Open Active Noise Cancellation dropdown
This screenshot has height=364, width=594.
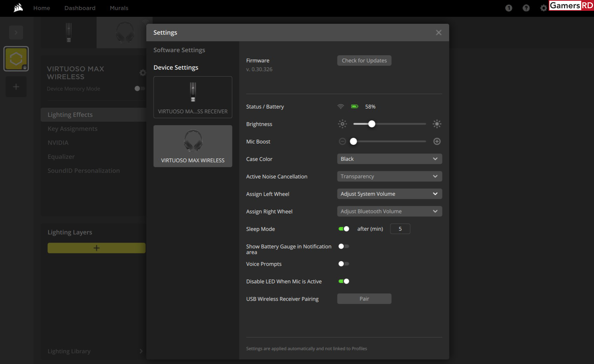(x=390, y=176)
